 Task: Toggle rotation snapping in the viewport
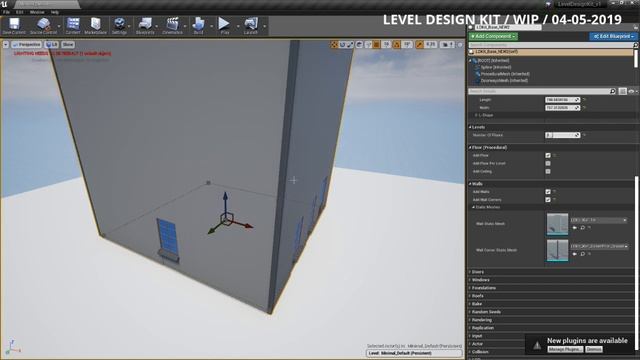[397, 44]
